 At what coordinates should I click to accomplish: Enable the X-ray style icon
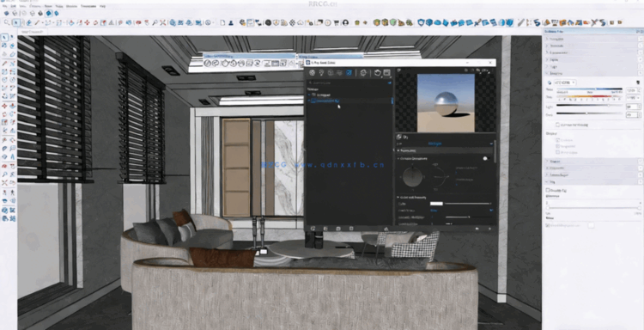coord(7,13)
